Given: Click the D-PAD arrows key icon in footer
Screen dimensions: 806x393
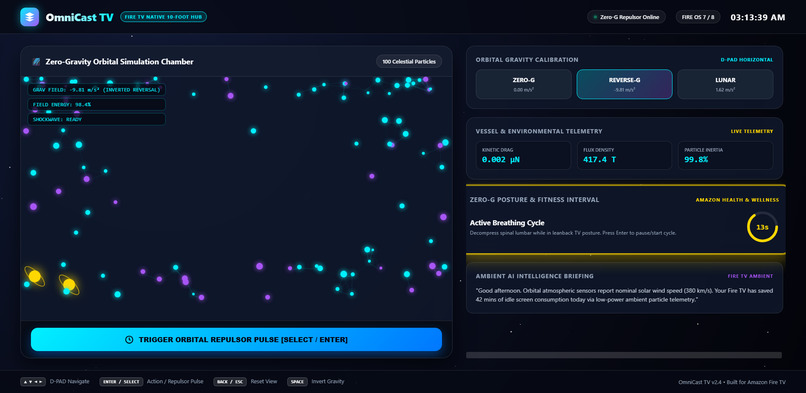Looking at the screenshot, I should pyautogui.click(x=33, y=382).
